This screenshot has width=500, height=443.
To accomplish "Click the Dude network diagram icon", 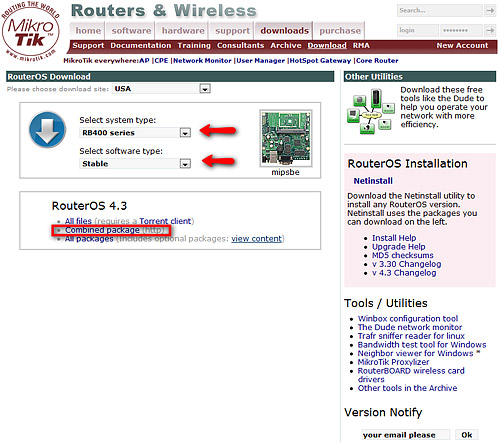I will coord(371,111).
